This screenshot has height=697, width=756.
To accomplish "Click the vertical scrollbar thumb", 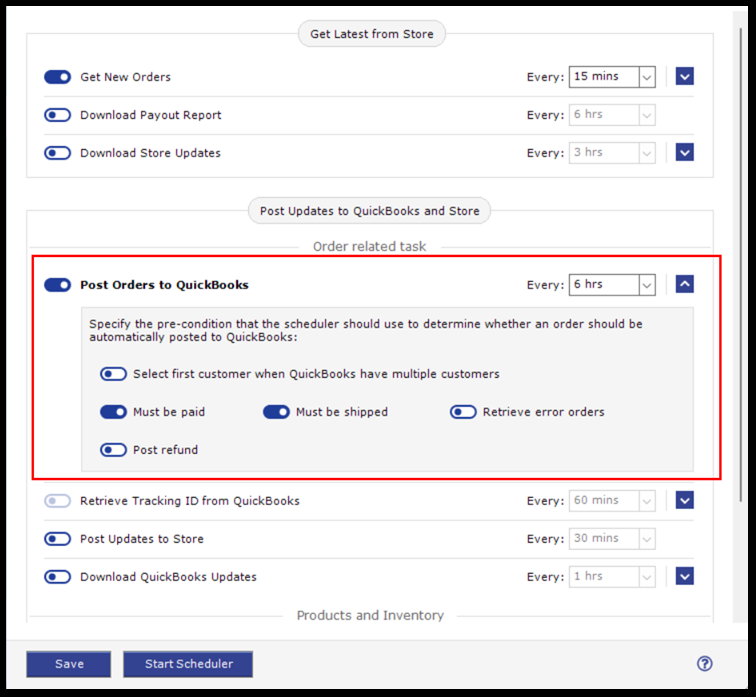I will coord(741,265).
